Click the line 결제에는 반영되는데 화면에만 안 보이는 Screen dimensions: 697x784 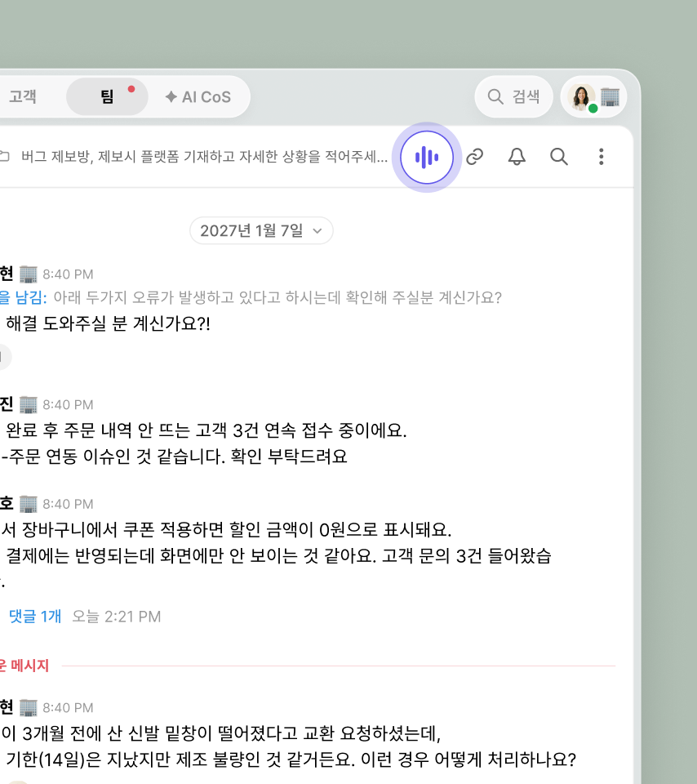(278, 555)
